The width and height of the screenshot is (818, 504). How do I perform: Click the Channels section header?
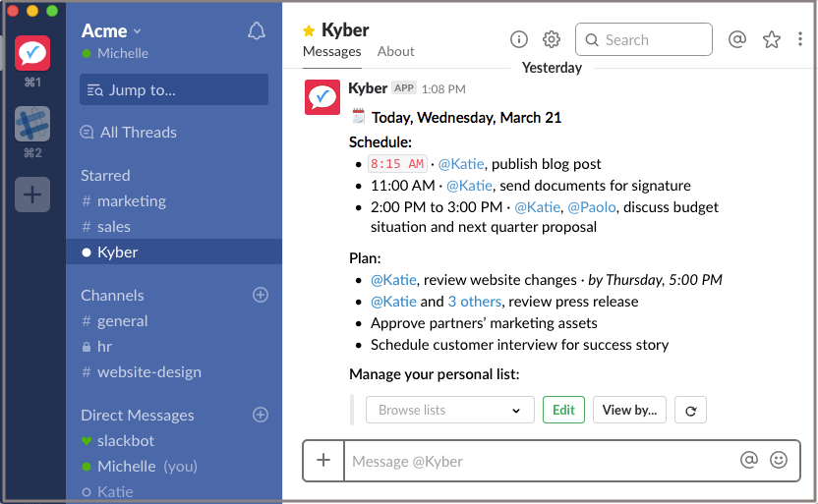click(112, 296)
